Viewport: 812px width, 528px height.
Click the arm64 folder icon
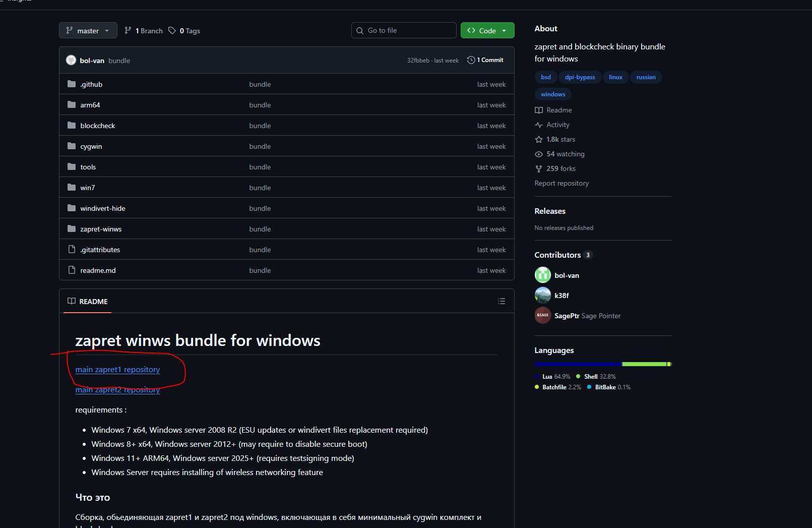pyautogui.click(x=72, y=105)
